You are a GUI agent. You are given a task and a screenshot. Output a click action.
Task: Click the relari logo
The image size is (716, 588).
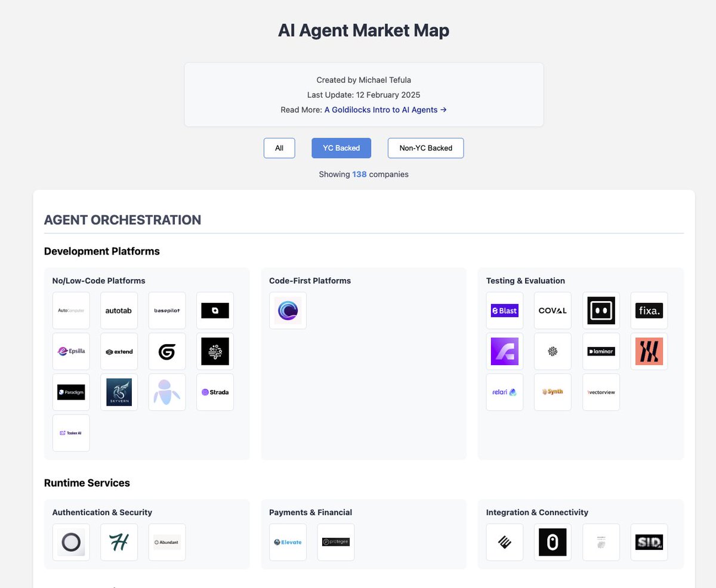(x=504, y=392)
